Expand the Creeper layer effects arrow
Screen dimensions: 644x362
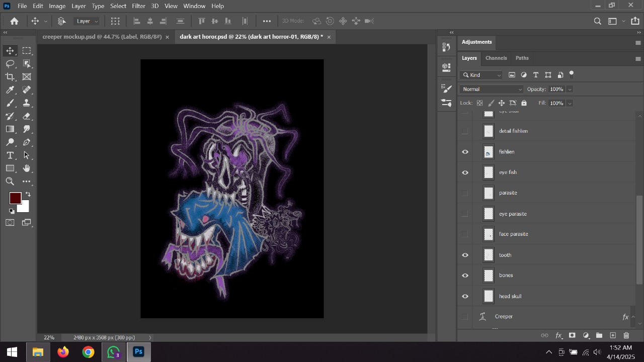633,317
